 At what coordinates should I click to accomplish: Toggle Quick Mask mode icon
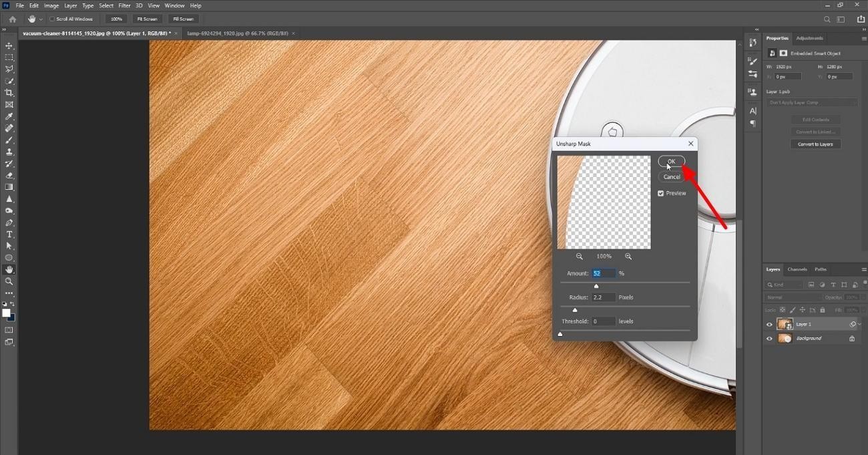9,330
